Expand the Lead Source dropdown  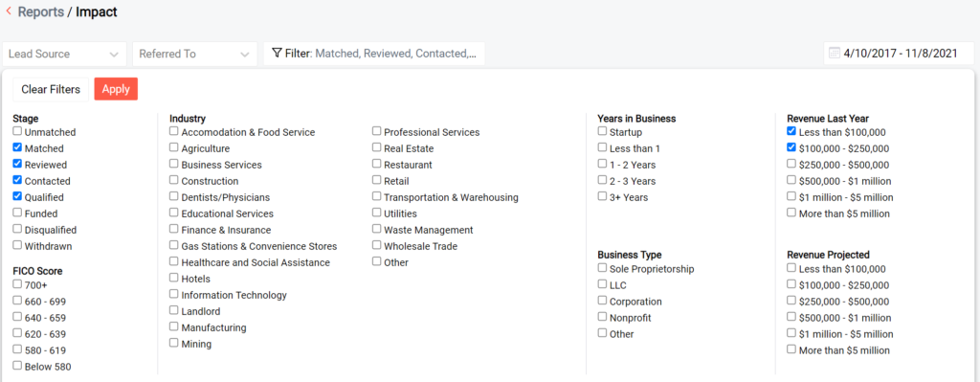tap(64, 54)
